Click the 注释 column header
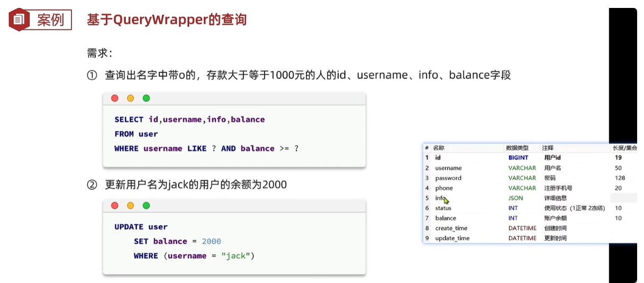This screenshot has width=644, height=283. tap(547, 148)
